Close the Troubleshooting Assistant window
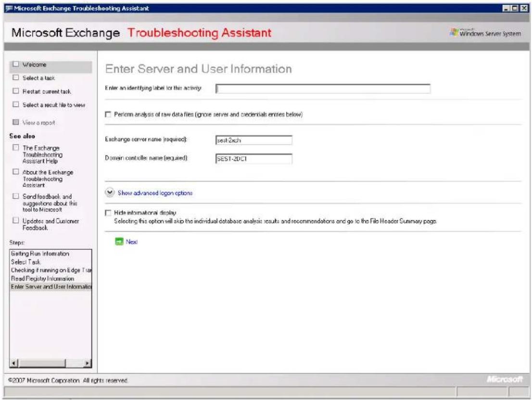 point(524,8)
